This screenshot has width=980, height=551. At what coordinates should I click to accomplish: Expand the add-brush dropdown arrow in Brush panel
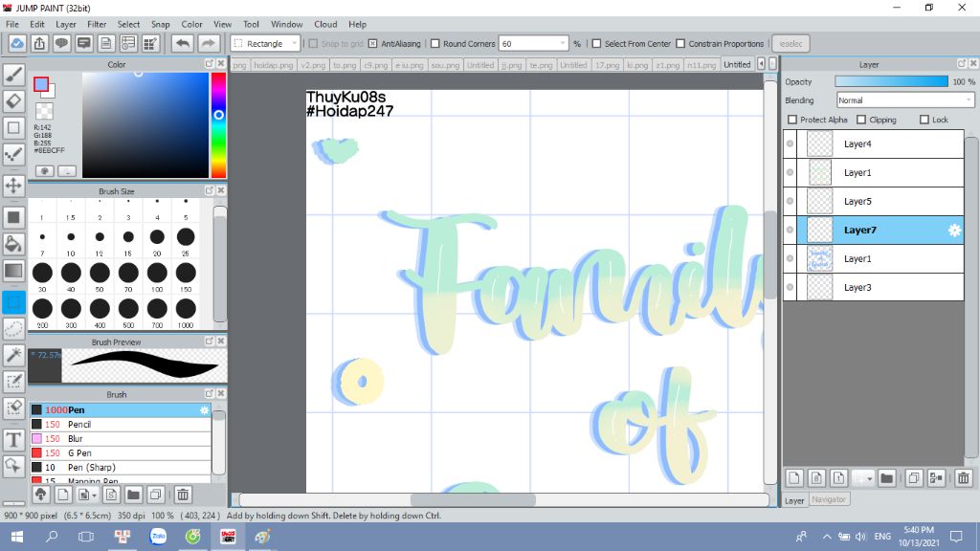pos(94,496)
